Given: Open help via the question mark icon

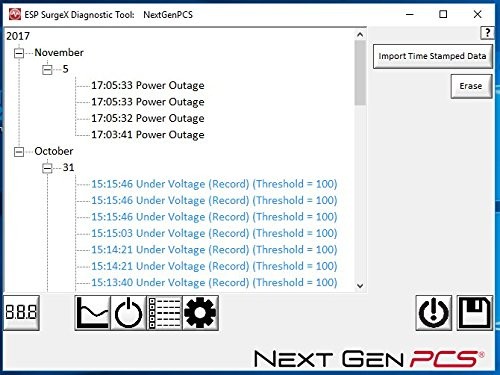Looking at the screenshot, I should (487, 33).
